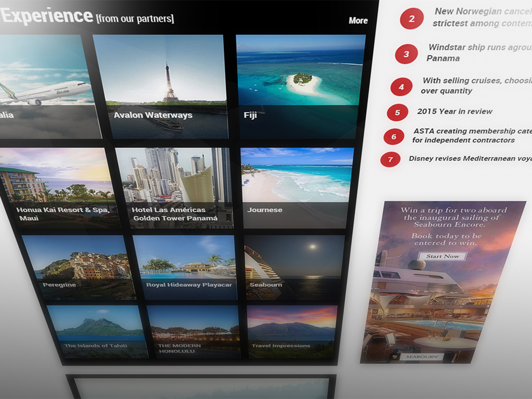Open the Journese beach tile

pos(297,188)
